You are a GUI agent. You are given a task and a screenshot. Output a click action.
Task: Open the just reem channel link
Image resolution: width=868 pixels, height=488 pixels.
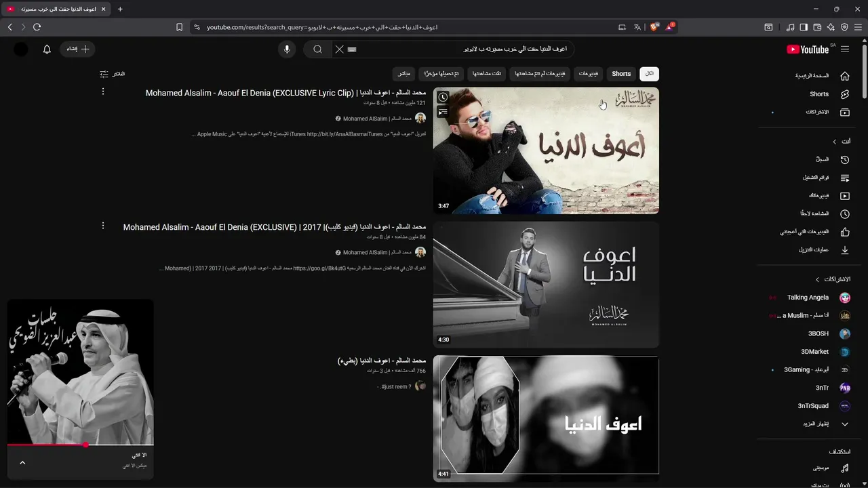click(x=396, y=386)
